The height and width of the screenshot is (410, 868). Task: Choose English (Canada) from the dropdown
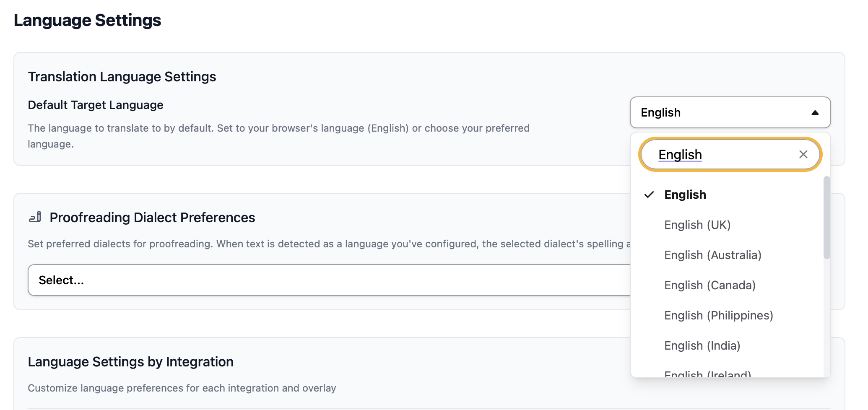point(710,285)
